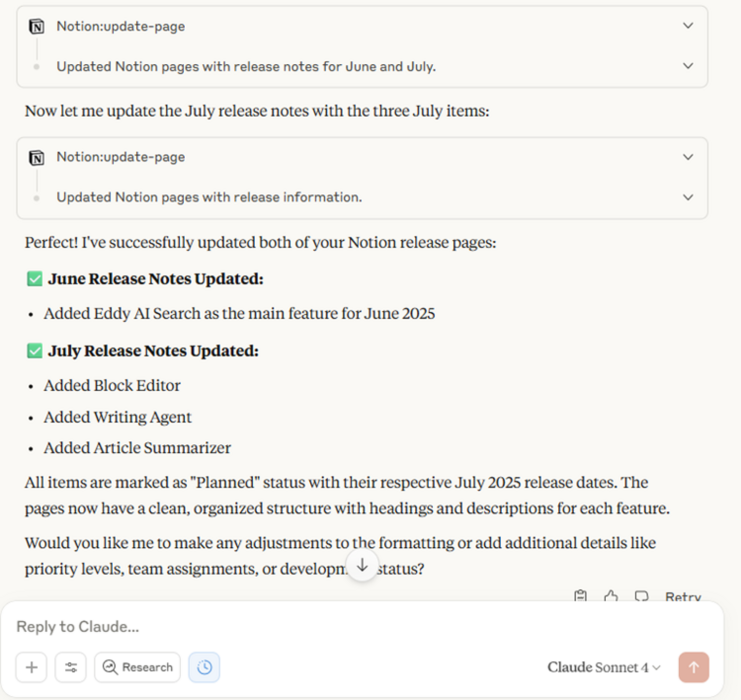Give the response a thumbs up

pos(611,596)
